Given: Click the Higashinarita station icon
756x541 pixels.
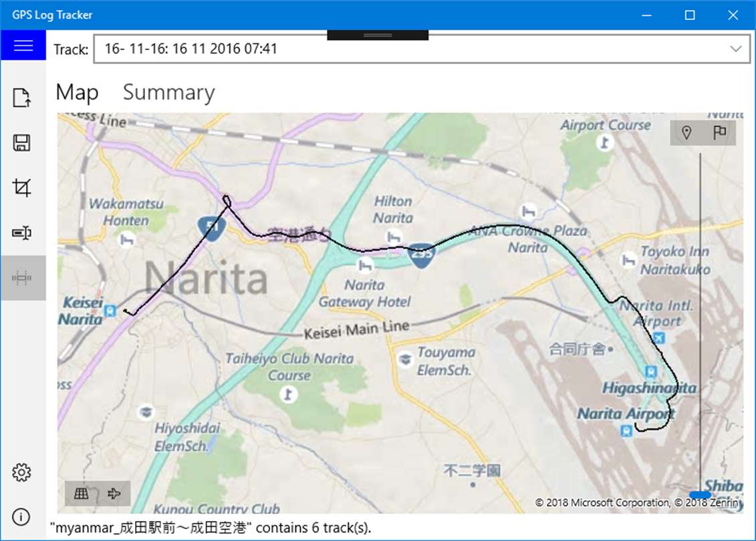Looking at the screenshot, I should pyautogui.click(x=651, y=371).
